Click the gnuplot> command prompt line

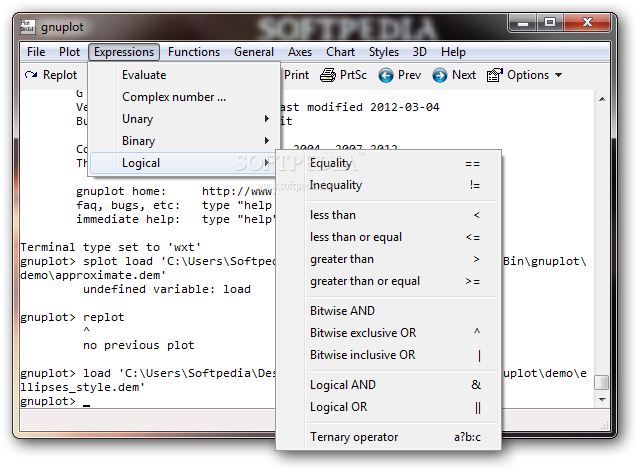pyautogui.click(x=55, y=401)
